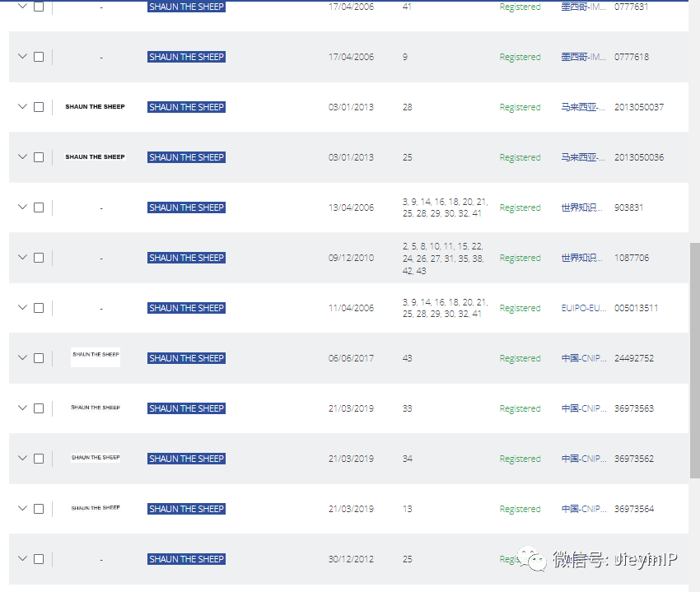The image size is (700, 592).
Task: Click the registration number 903831
Action: pyautogui.click(x=628, y=207)
